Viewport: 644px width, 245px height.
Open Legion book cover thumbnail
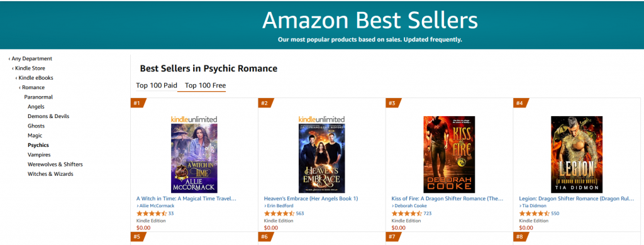click(577, 155)
